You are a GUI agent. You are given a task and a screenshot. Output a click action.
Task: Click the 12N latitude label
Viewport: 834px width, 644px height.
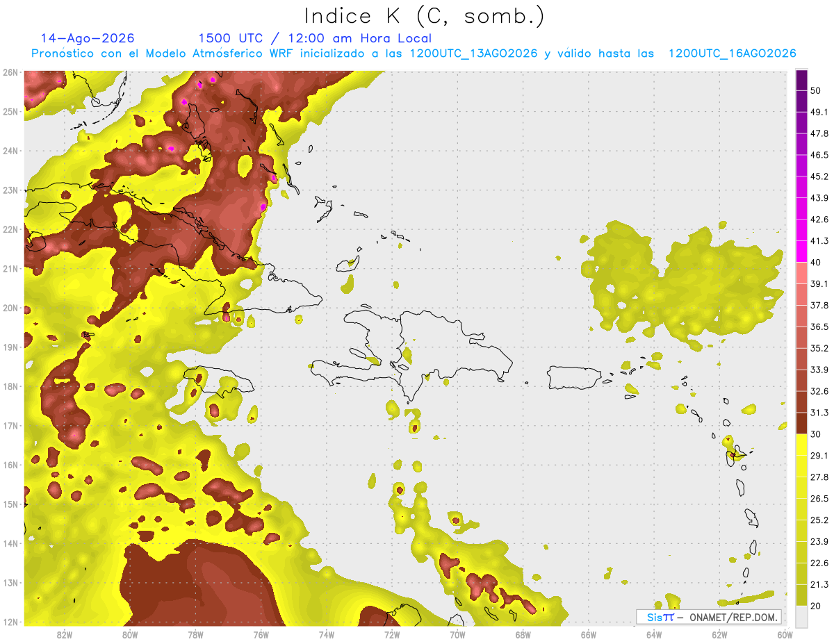(10, 622)
